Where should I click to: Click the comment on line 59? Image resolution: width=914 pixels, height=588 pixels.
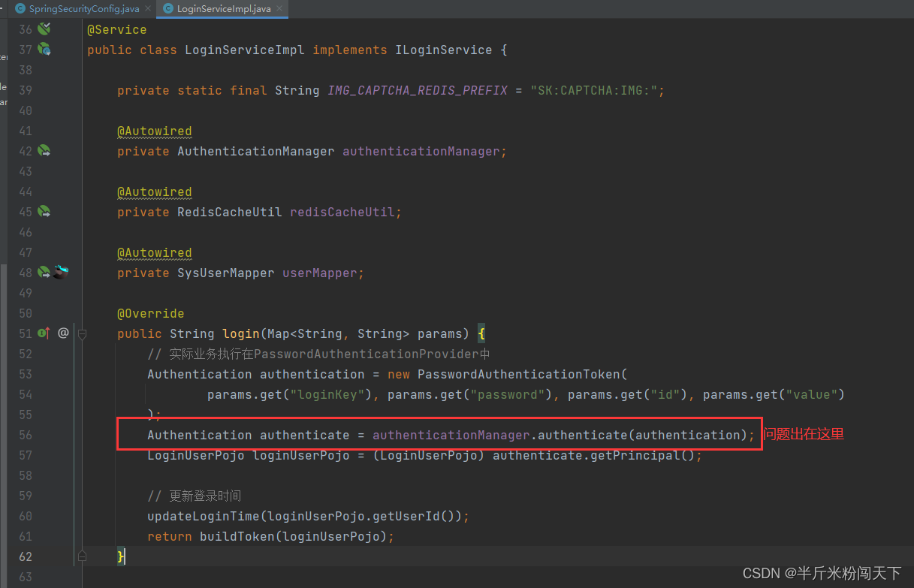[195, 496]
